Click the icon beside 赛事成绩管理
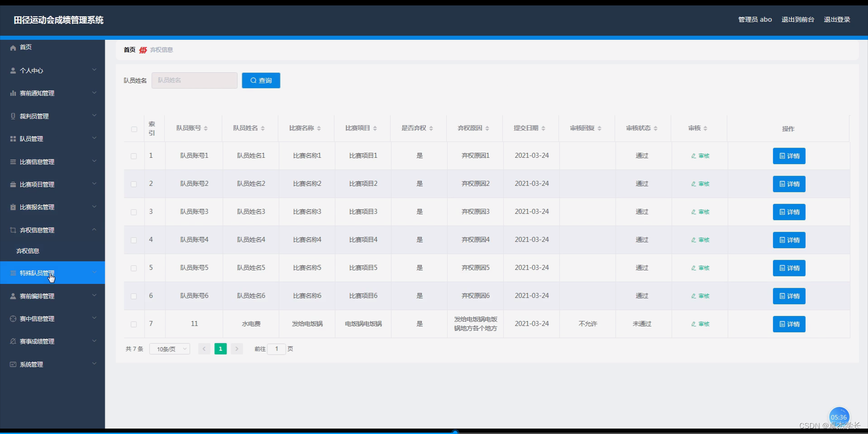 coord(13,341)
